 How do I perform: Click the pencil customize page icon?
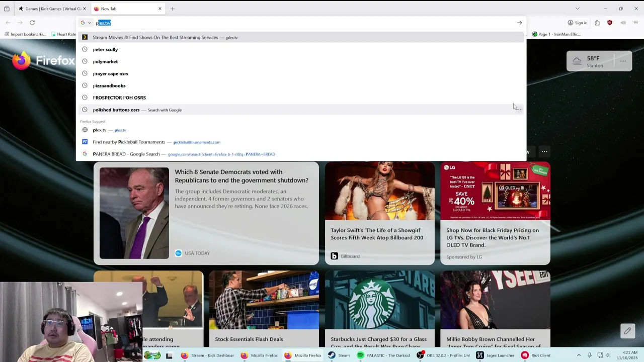(627, 331)
